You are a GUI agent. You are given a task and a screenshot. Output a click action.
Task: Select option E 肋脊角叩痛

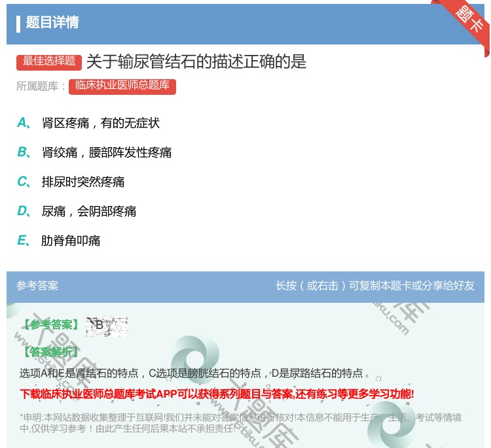59,241
